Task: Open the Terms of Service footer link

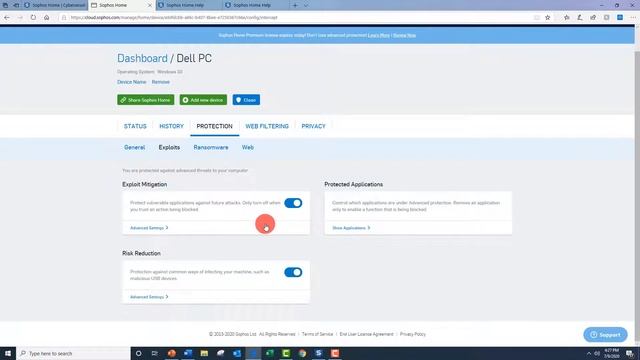Action: [317, 334]
